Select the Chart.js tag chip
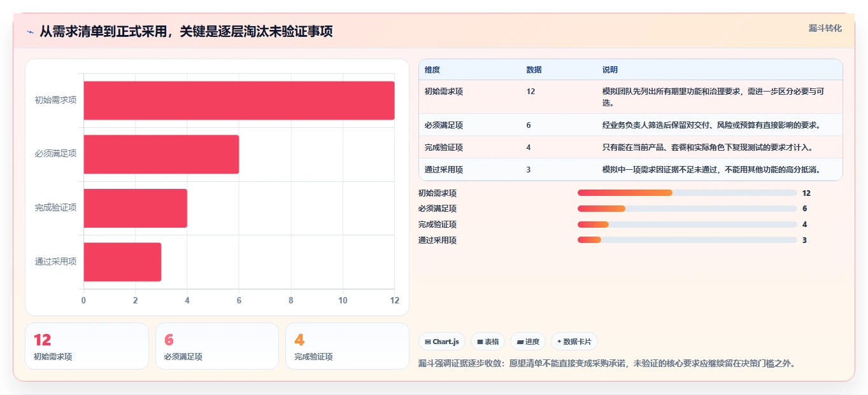The width and height of the screenshot is (868, 395). click(x=442, y=342)
